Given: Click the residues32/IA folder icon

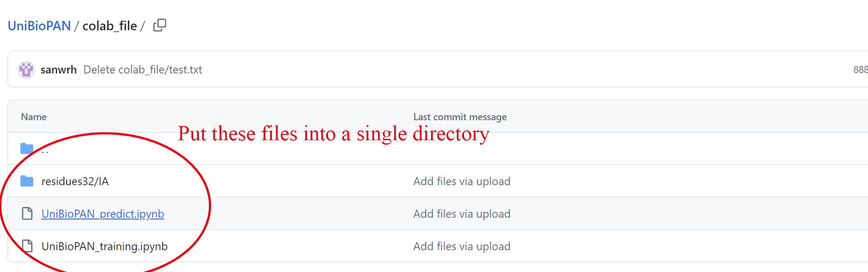Looking at the screenshot, I should 27,181.
